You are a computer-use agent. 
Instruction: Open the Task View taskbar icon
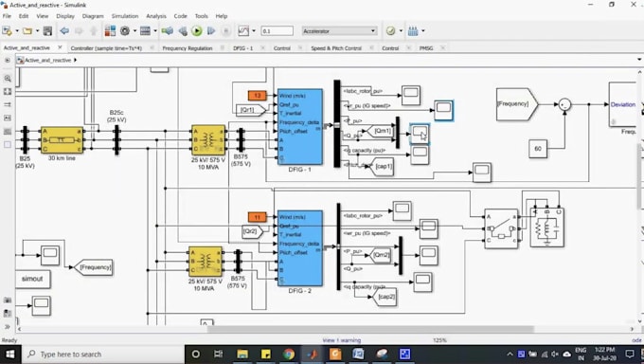[219, 355]
